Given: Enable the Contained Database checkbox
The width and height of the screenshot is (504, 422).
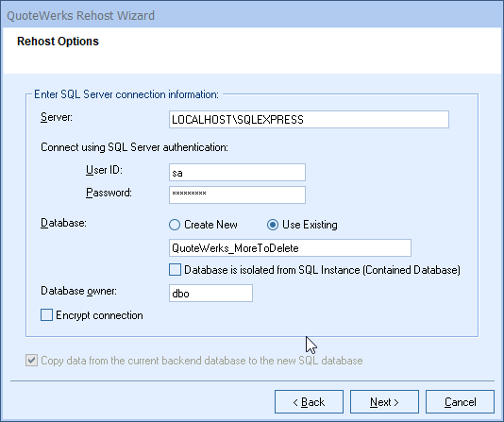Looking at the screenshot, I should coord(175,270).
